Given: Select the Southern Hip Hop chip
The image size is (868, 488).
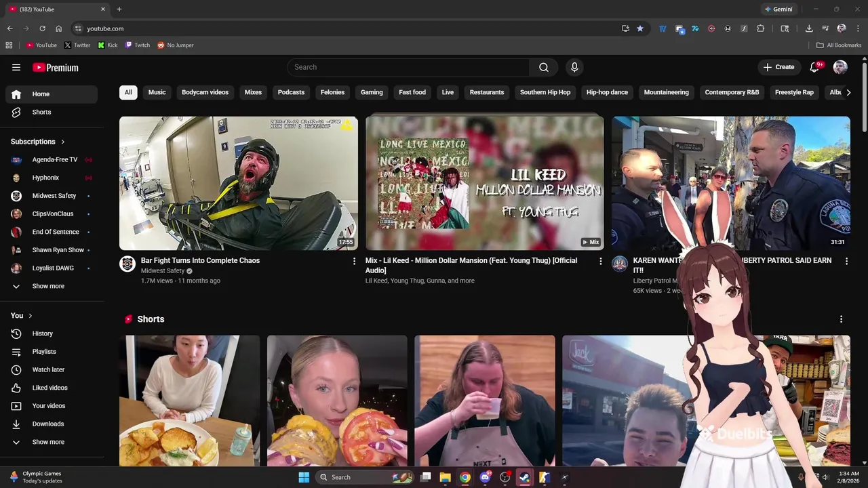Looking at the screenshot, I should [x=545, y=92].
